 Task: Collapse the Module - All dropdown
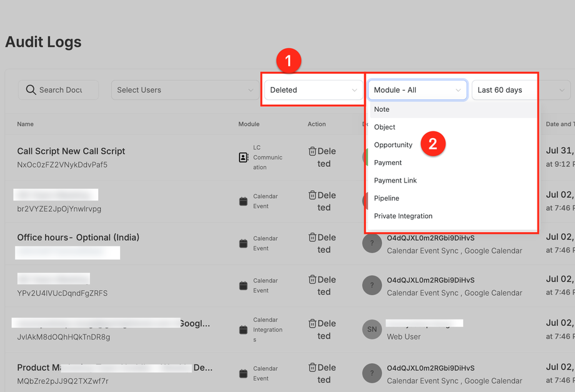pos(417,90)
